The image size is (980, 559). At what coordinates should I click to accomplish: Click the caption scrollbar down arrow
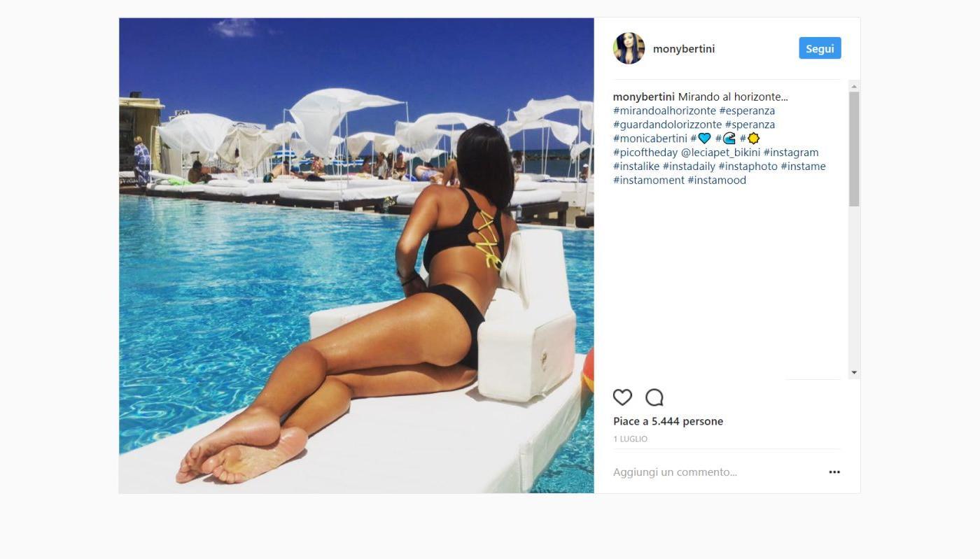pyautogui.click(x=854, y=373)
